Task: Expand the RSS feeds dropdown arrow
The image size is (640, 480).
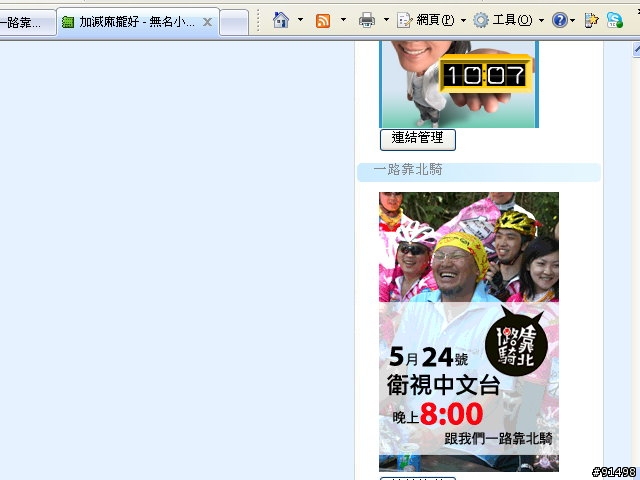Action: (343, 19)
